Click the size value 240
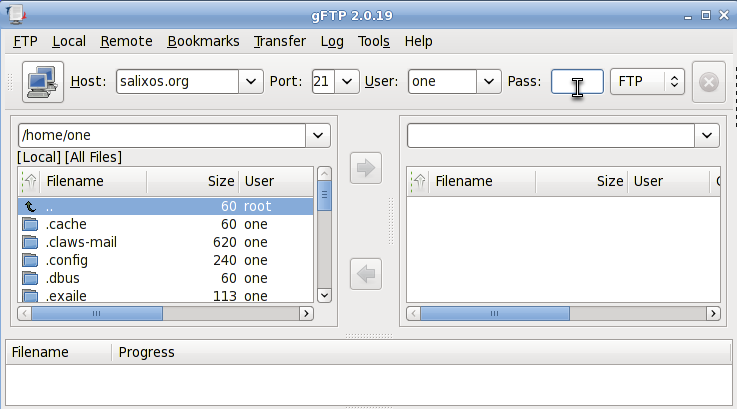737x409 pixels. [225, 260]
